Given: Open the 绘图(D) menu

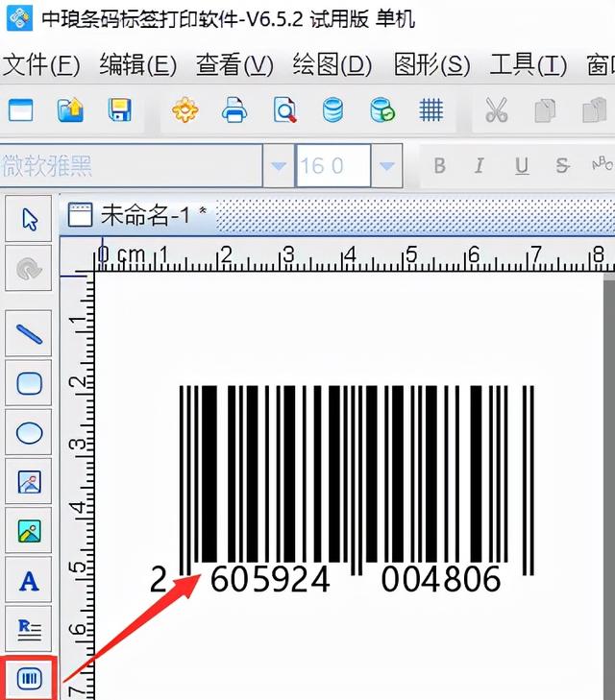Looking at the screenshot, I should point(332,65).
